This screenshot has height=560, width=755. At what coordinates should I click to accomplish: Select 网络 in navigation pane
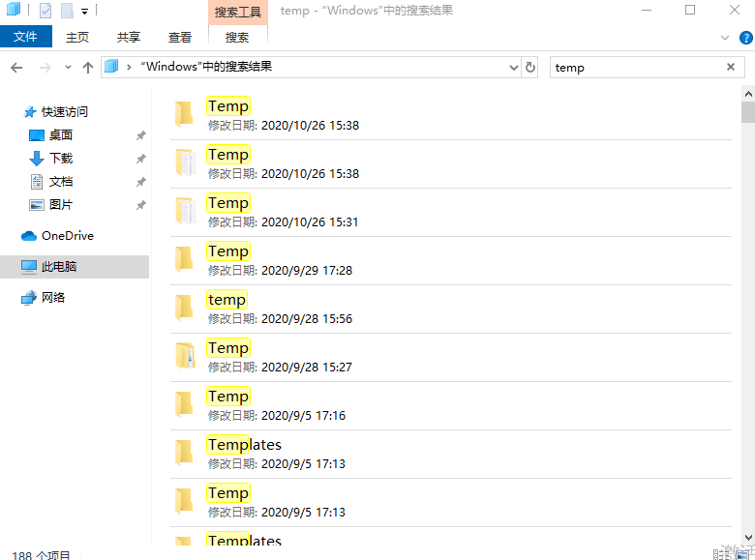point(53,297)
